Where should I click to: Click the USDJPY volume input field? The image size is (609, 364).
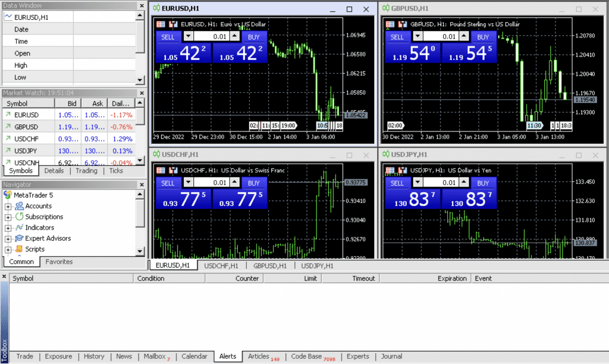[441, 183]
